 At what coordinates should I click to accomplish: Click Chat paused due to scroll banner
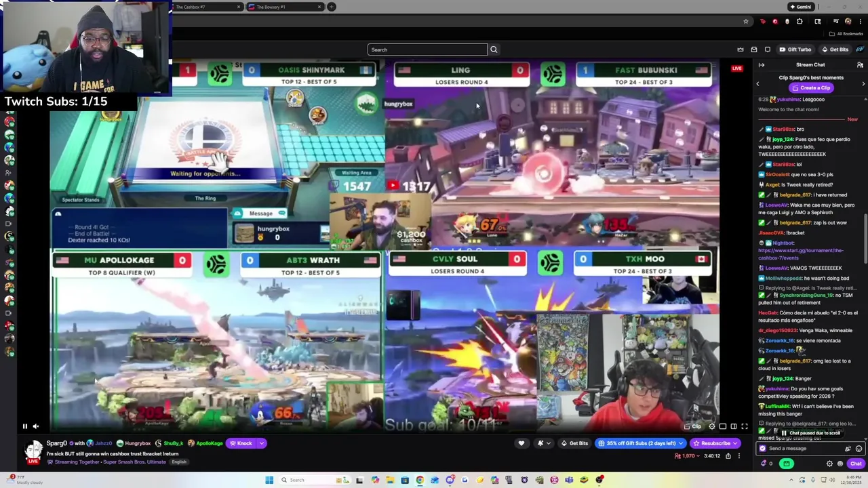coord(811,433)
